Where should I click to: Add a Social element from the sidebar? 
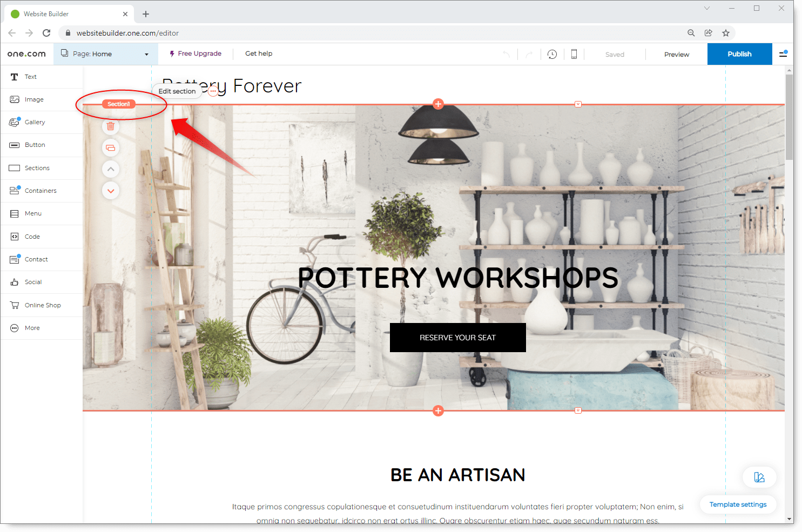(x=33, y=282)
